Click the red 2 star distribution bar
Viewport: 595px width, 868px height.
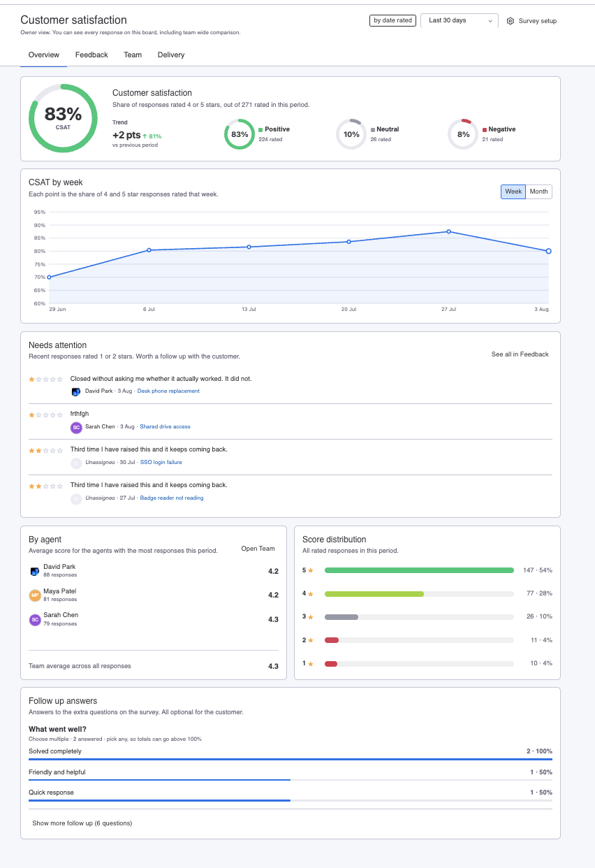pos(332,640)
